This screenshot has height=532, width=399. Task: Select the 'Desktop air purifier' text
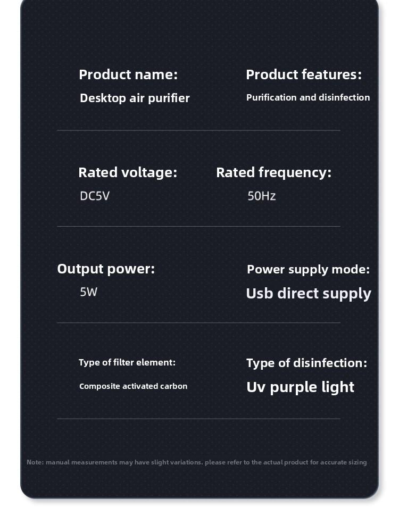point(135,98)
